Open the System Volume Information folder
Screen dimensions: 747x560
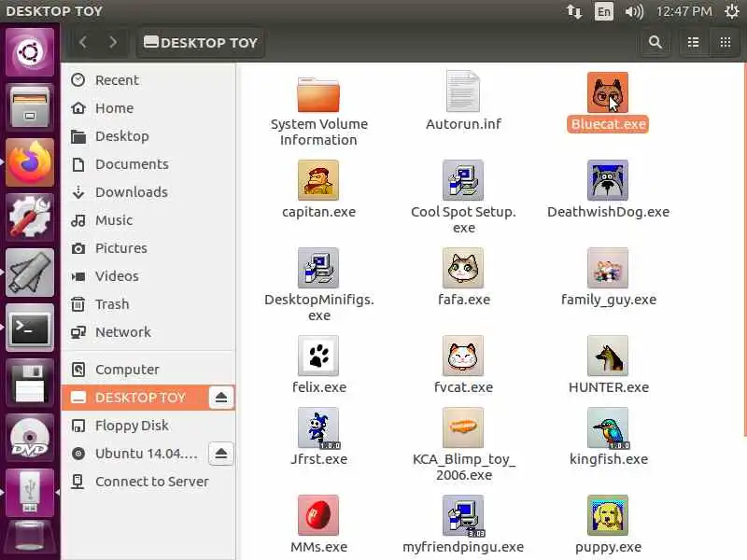click(318, 94)
